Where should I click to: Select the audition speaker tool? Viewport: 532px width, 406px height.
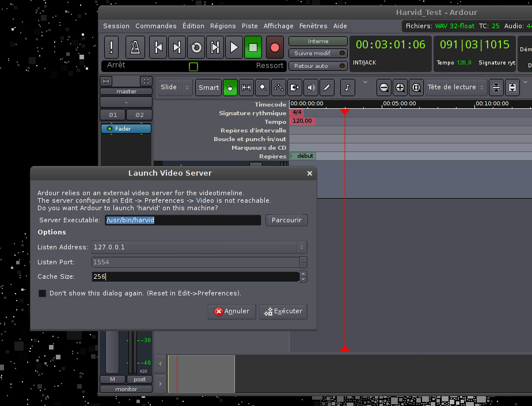(311, 88)
